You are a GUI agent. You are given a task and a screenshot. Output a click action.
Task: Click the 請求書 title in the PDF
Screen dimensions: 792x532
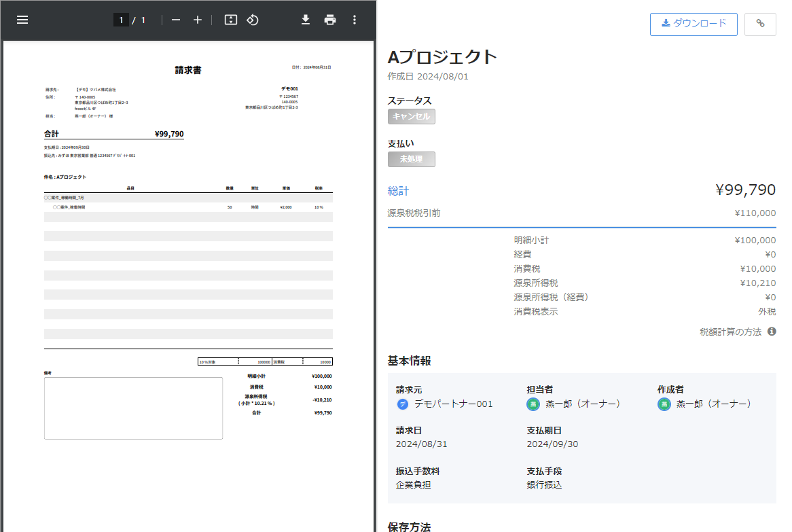188,70
